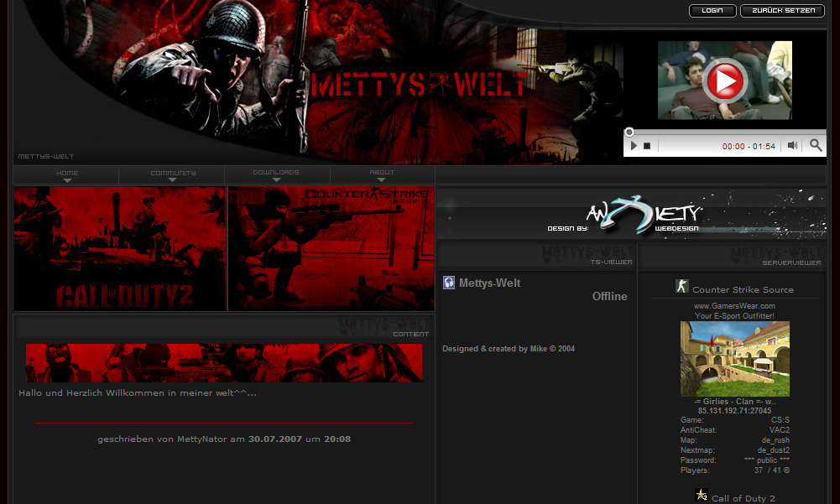The image size is (840, 504).
Task: Open the ABOUT menu
Action: [382, 174]
